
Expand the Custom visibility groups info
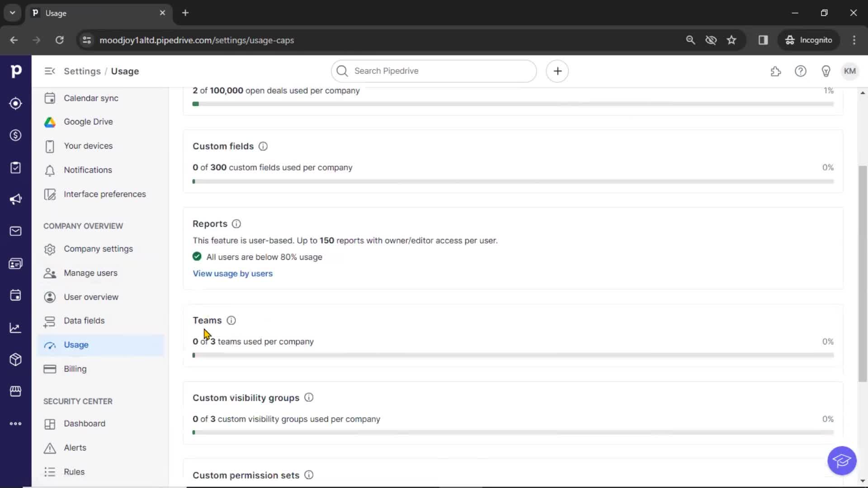click(x=308, y=398)
